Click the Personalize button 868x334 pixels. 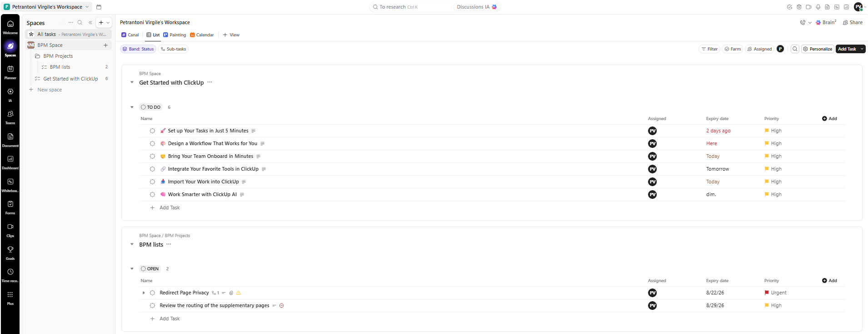tap(818, 49)
